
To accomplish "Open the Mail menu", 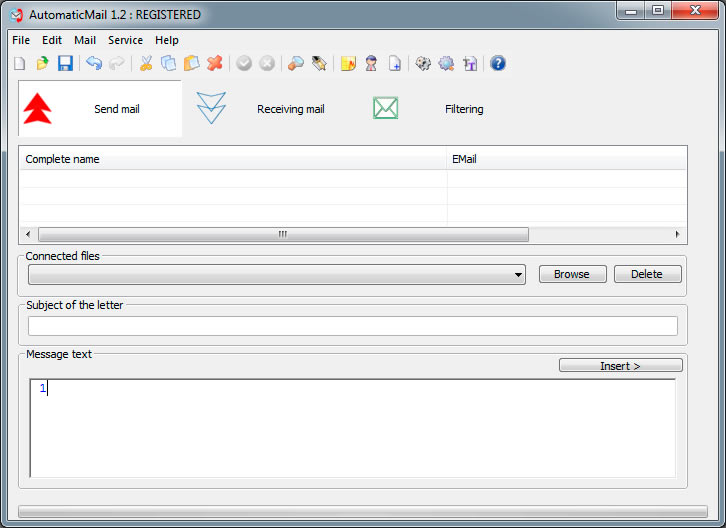I will click(85, 40).
